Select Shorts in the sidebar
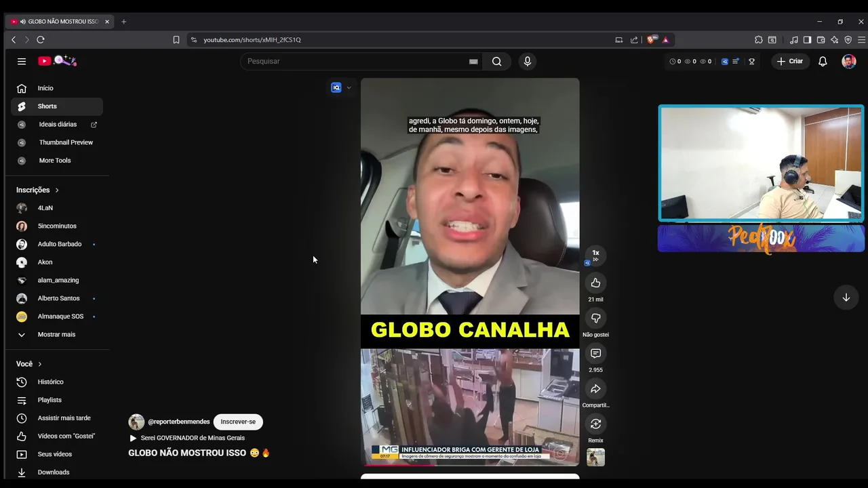The image size is (868, 488). (x=57, y=106)
